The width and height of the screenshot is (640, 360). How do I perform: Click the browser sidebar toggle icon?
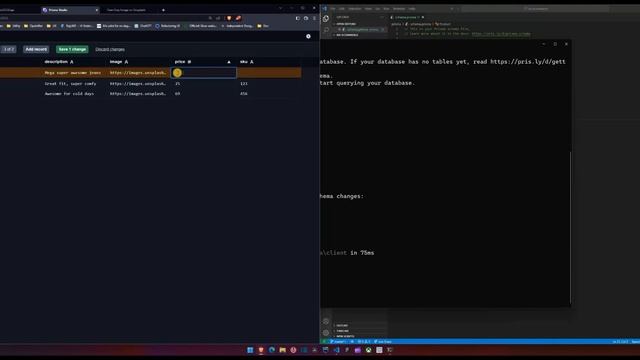tap(298, 18)
